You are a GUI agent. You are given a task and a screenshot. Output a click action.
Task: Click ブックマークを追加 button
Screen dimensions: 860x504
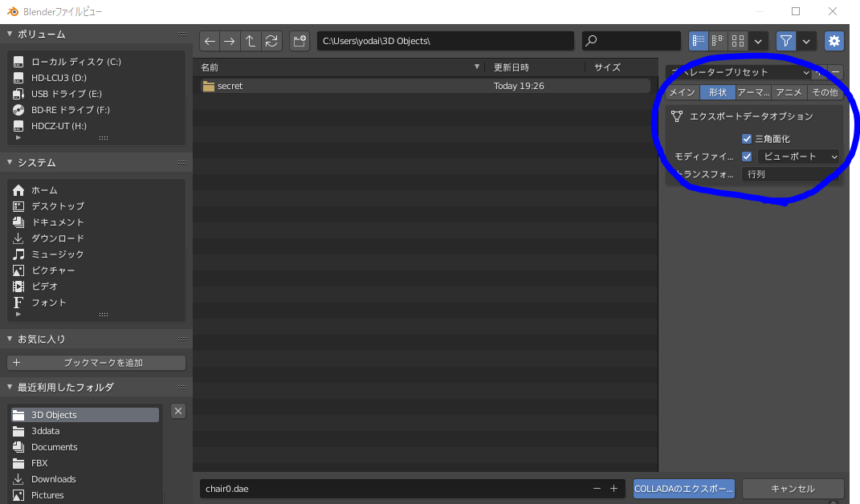96,363
